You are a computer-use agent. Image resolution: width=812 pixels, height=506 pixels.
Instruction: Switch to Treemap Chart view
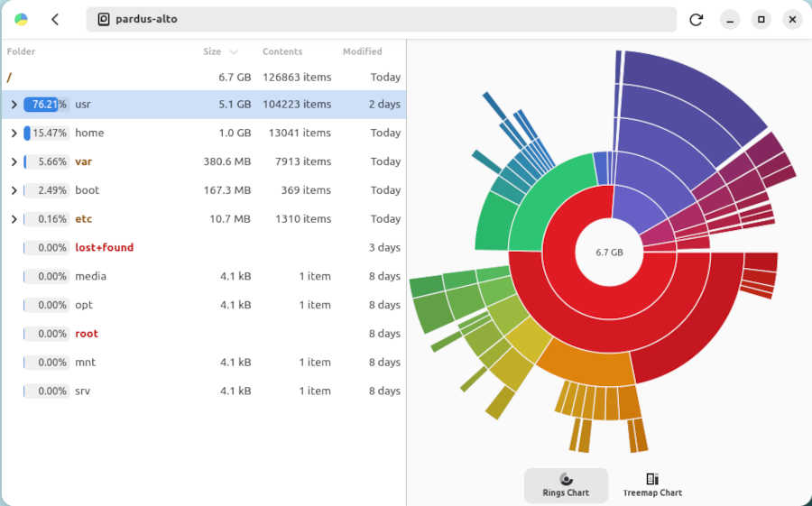point(651,484)
